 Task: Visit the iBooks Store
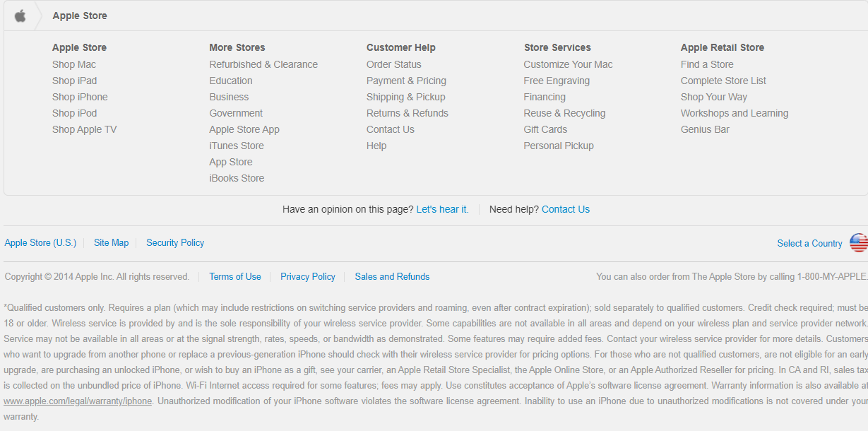237,178
